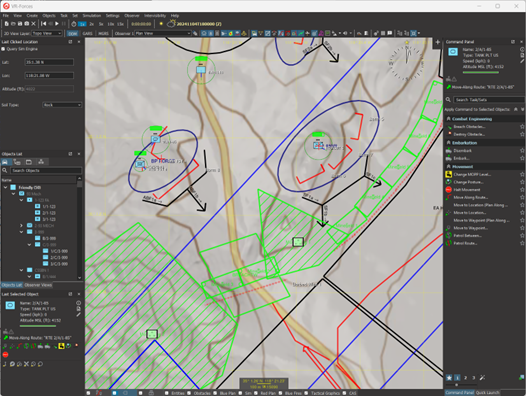Click the Move Along Route command
This screenshot has height=396, width=526.
pos(471,197)
